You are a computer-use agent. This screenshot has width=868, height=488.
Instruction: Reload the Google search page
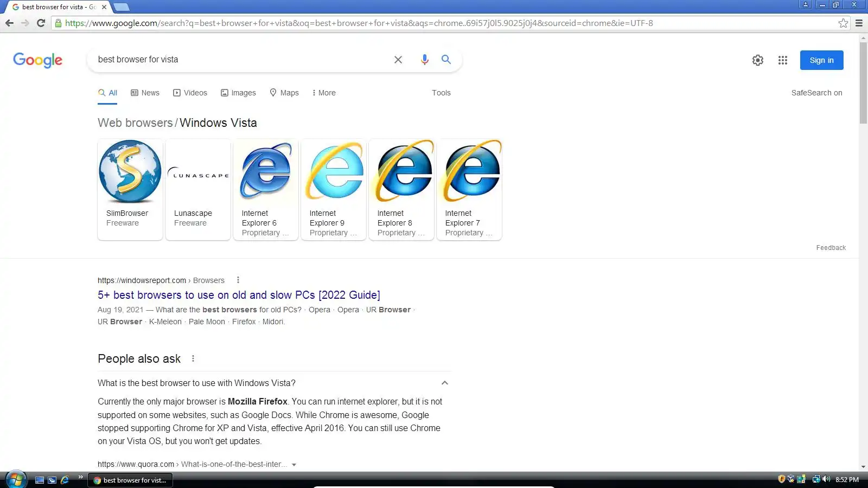coord(41,23)
